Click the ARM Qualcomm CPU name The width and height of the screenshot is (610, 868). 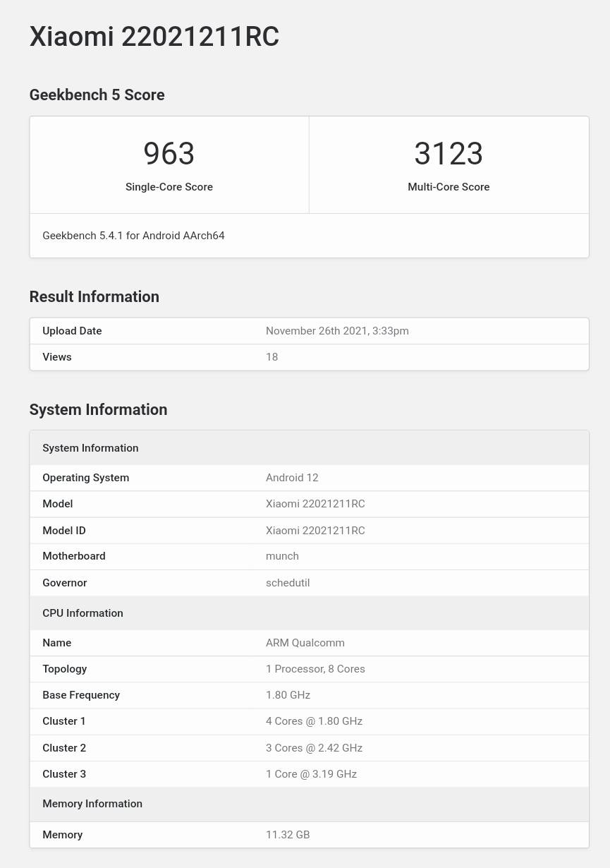tap(305, 642)
